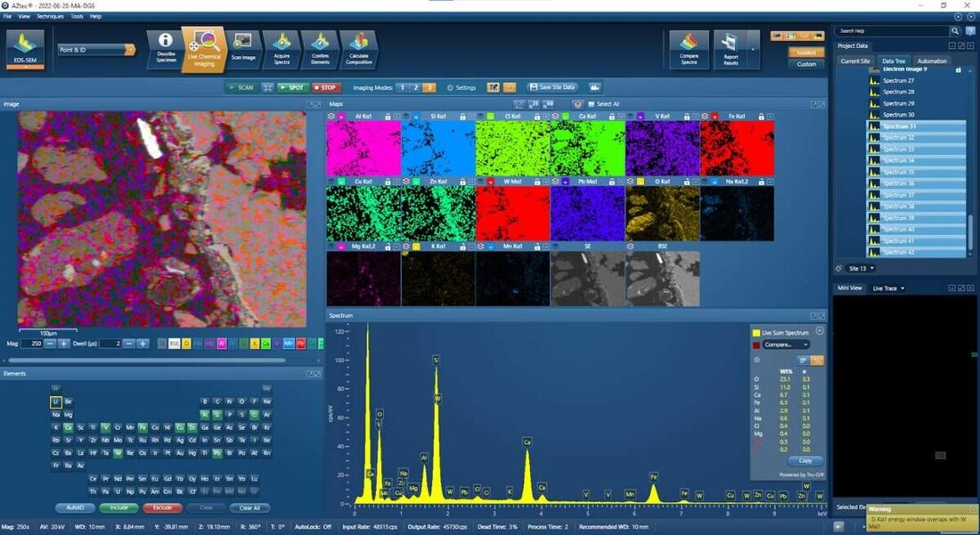Toggle the Select All maps checkbox
980x535 pixels.
click(x=590, y=104)
